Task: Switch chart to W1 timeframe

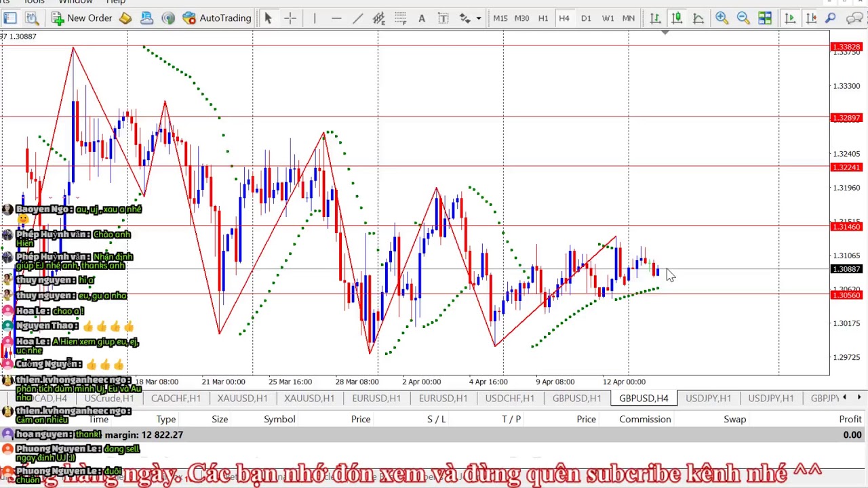Action: (x=608, y=18)
